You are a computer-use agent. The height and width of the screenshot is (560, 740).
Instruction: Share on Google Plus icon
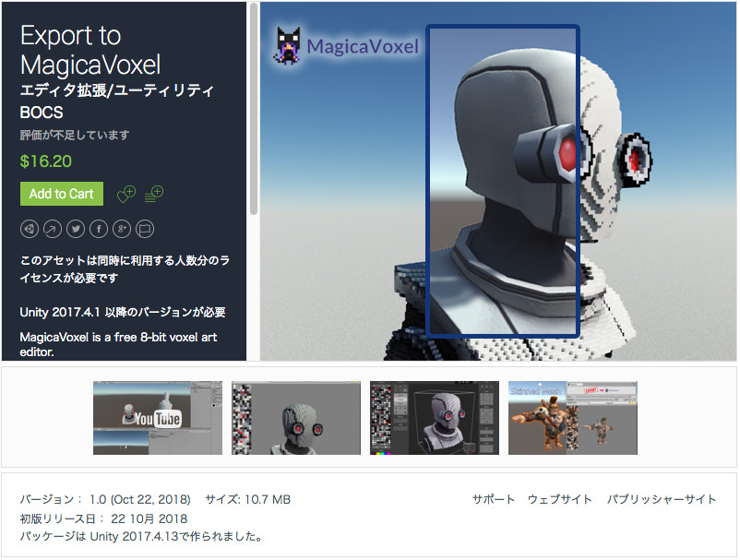click(122, 230)
